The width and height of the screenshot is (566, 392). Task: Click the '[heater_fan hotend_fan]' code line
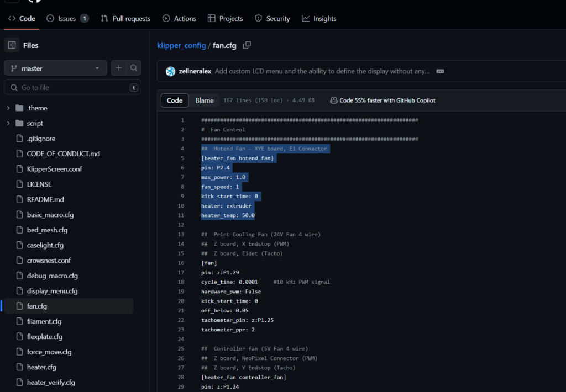coord(238,158)
